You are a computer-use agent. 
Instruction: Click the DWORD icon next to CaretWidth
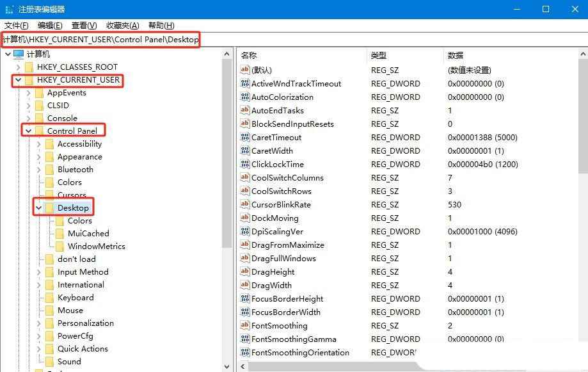tap(246, 150)
